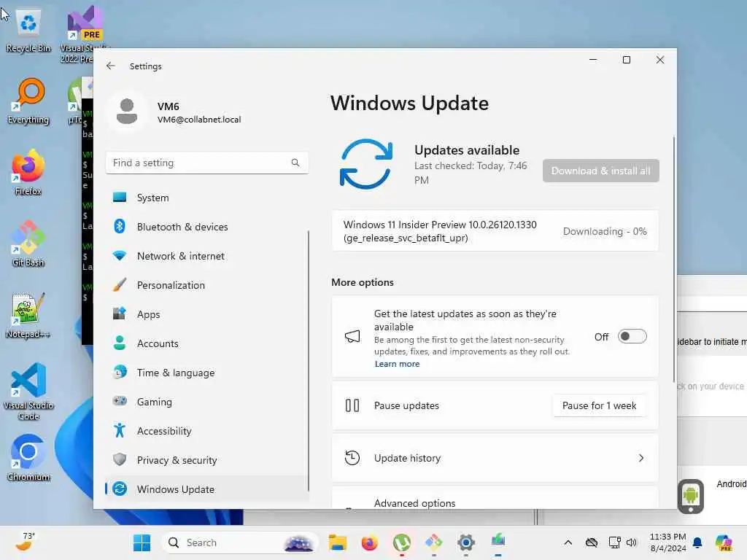Show hidden system tray icons
This screenshot has height=560, width=747.
pyautogui.click(x=568, y=542)
